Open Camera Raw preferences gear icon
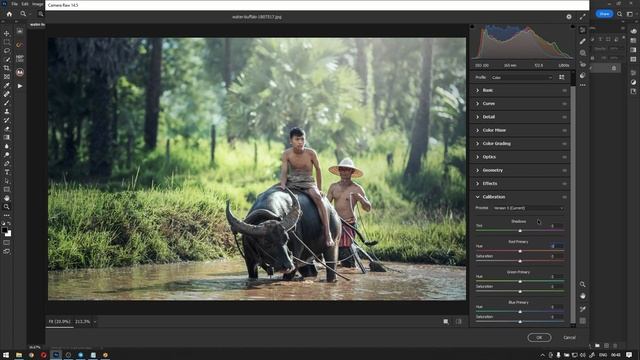This screenshot has height=360, width=640. [569, 17]
